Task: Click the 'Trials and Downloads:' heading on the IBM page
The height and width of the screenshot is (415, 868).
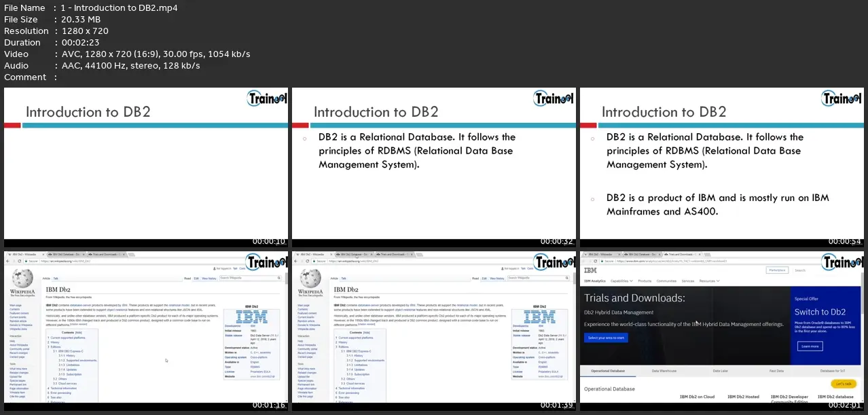Action: click(634, 298)
